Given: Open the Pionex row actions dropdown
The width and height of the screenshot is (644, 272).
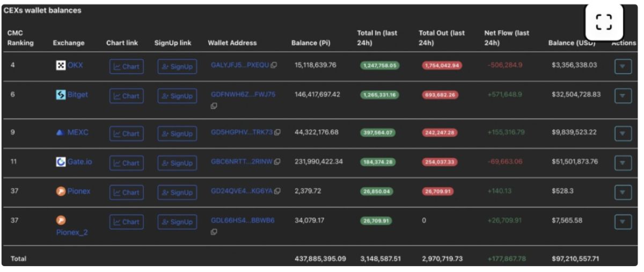Looking at the screenshot, I should pyautogui.click(x=623, y=192).
